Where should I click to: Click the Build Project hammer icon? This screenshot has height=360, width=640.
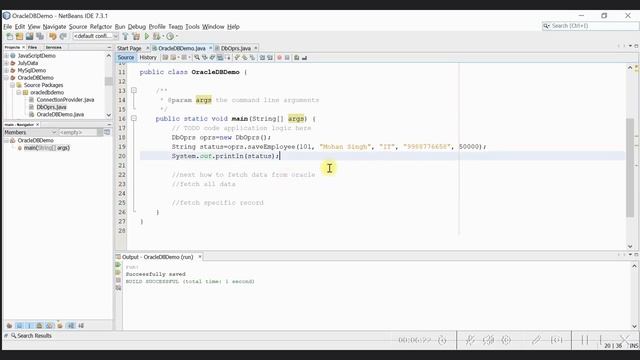(x=125, y=36)
